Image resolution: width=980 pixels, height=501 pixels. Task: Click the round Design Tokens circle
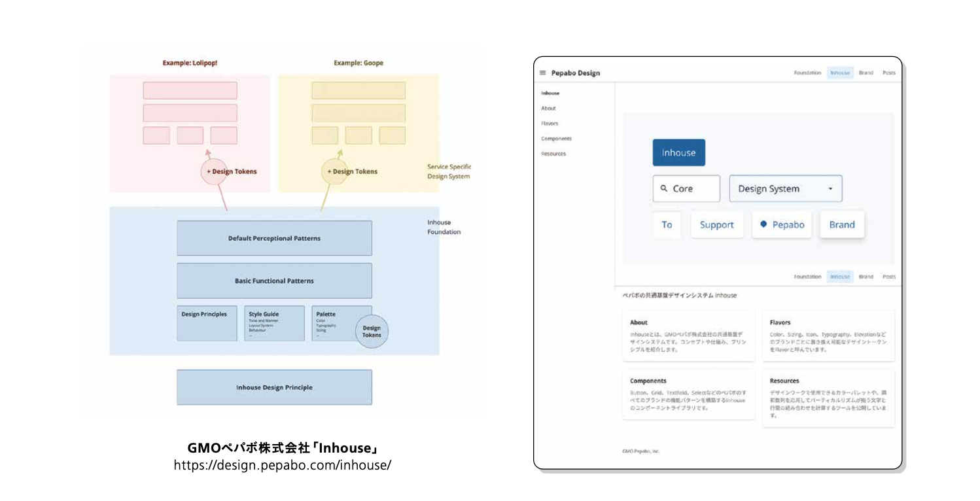point(372,332)
